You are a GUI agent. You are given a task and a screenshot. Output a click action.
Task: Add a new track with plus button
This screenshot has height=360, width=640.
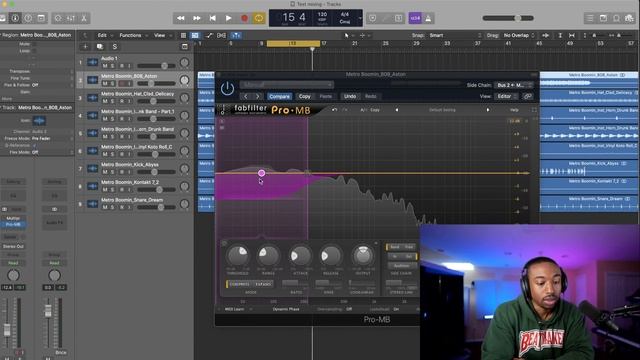(x=85, y=47)
